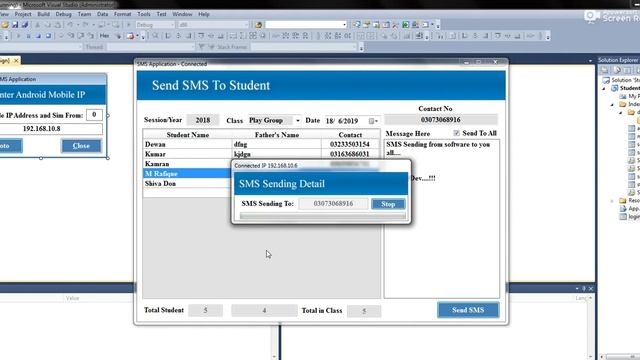The image size is (640, 360).
Task: Click the Properties icon in Solution Explorer toolbar
Action: coord(605,70)
